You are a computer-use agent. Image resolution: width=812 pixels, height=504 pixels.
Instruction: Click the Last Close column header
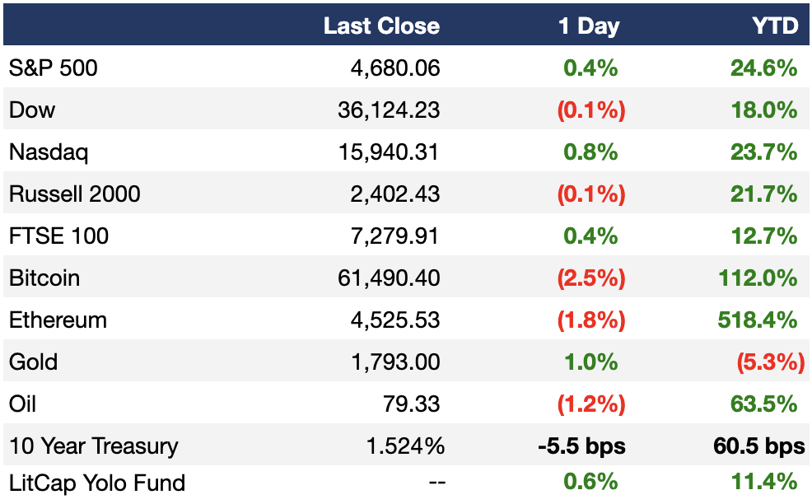tap(381, 26)
